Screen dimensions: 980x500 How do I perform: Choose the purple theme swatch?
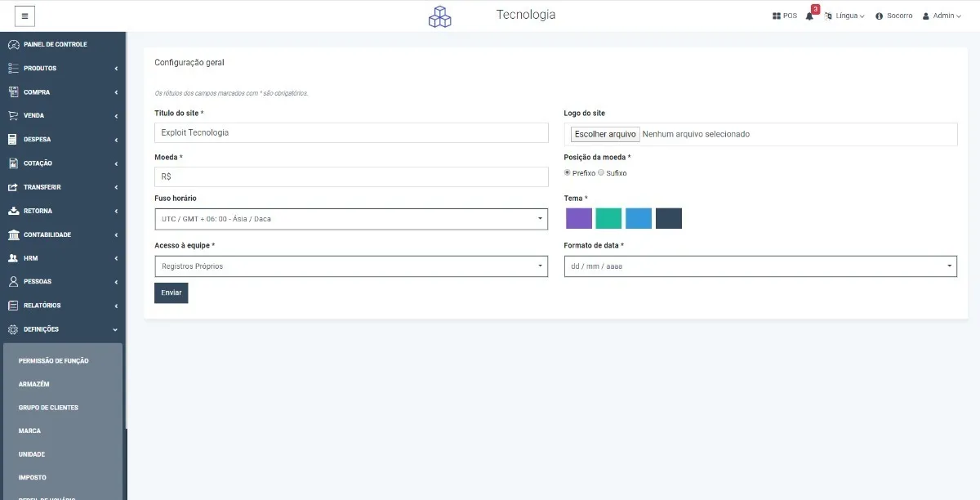click(x=579, y=218)
